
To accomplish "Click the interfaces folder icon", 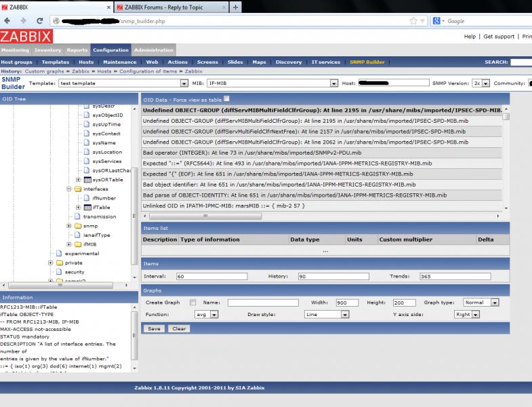I will [x=78, y=189].
